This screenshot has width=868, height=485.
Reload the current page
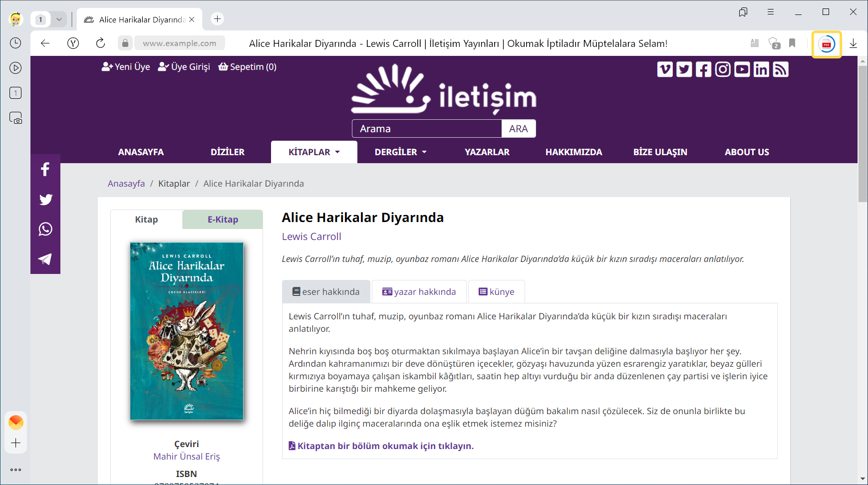click(100, 43)
